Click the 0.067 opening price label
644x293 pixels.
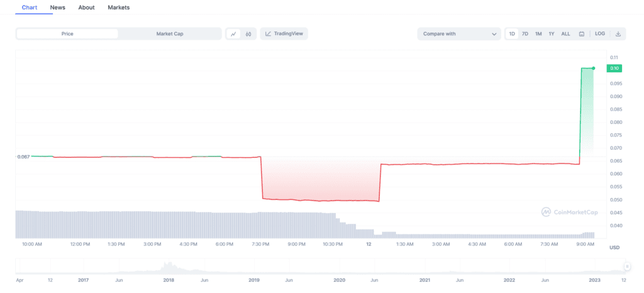coord(23,157)
